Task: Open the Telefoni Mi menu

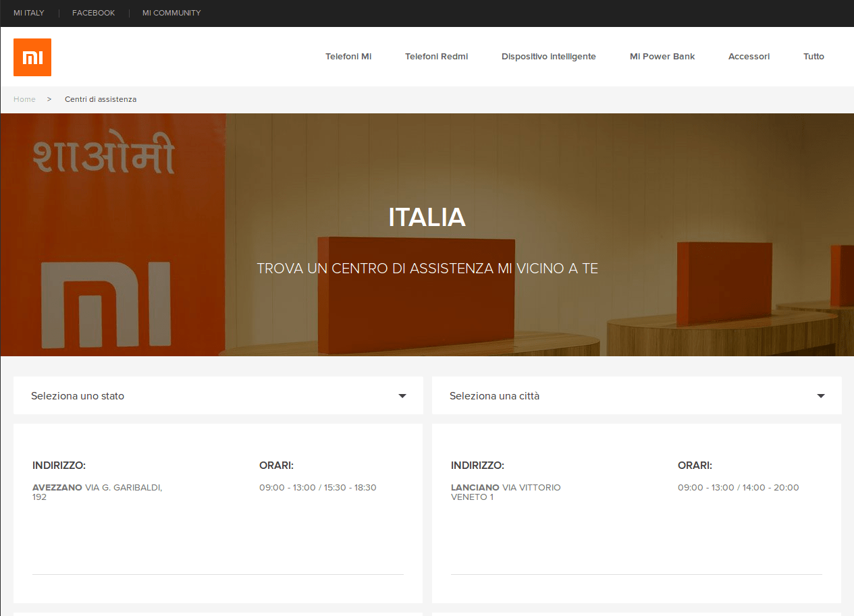Action: 348,57
